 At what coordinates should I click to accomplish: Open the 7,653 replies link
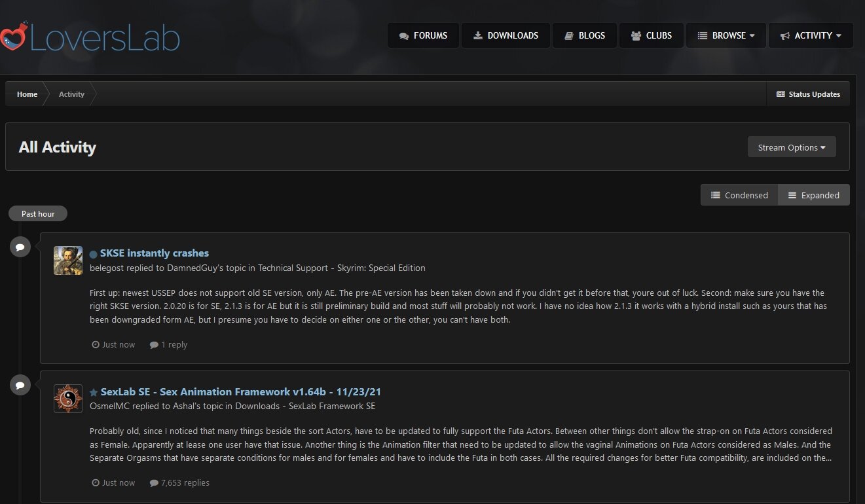185,482
